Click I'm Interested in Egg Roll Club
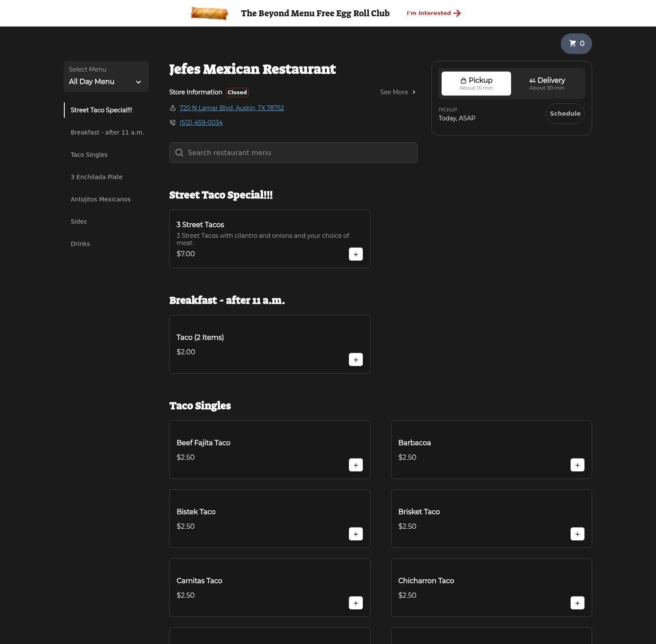Image resolution: width=656 pixels, height=644 pixels. point(433,13)
